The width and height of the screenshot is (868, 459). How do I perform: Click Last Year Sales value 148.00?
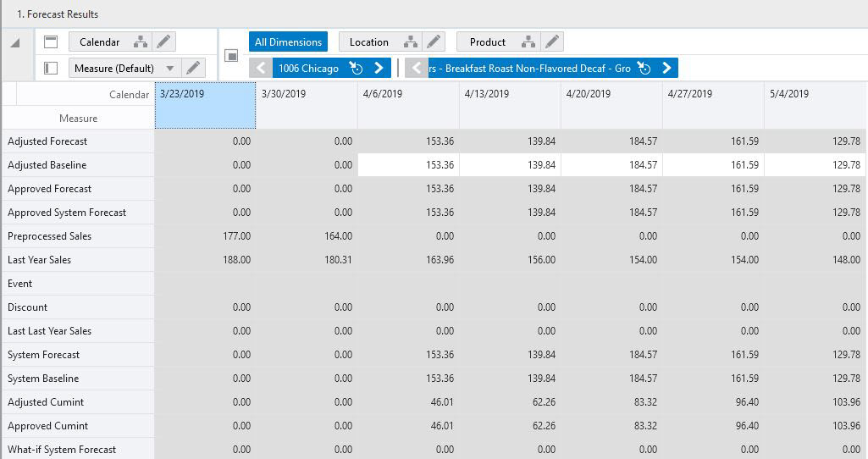847,260
